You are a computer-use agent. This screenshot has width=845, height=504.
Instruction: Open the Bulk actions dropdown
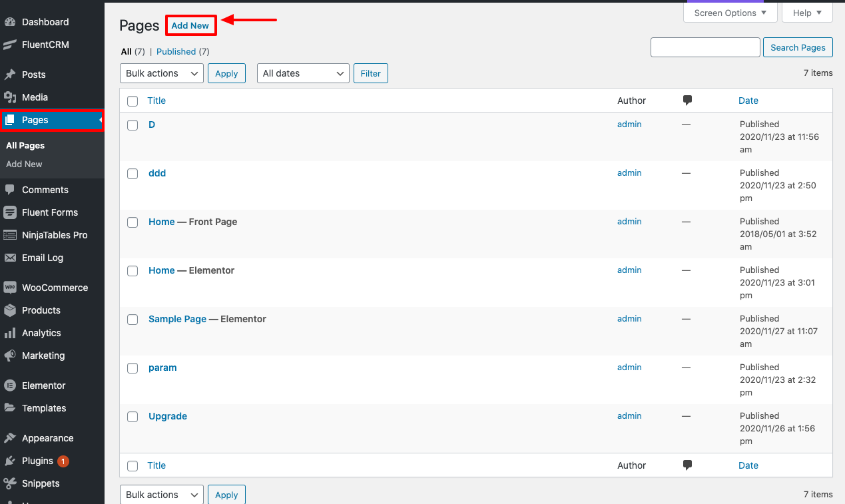click(161, 73)
